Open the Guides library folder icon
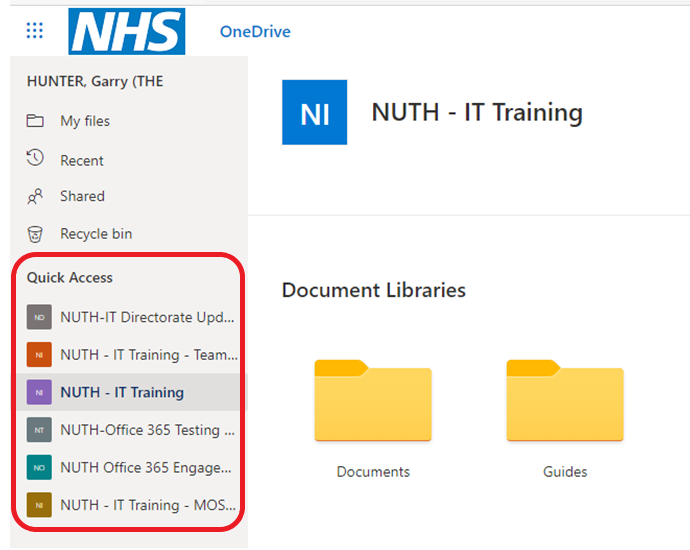Image resolution: width=690 pixels, height=550 pixels. point(565,400)
